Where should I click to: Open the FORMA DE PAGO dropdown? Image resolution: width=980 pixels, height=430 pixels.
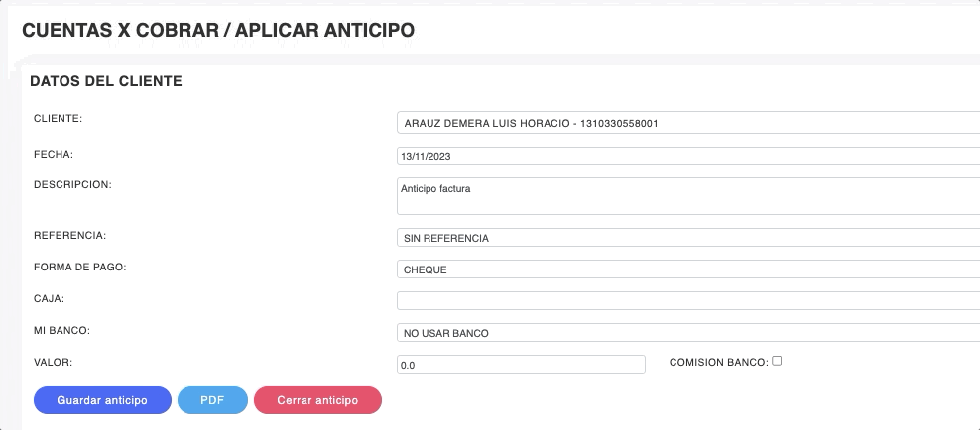tap(686, 269)
